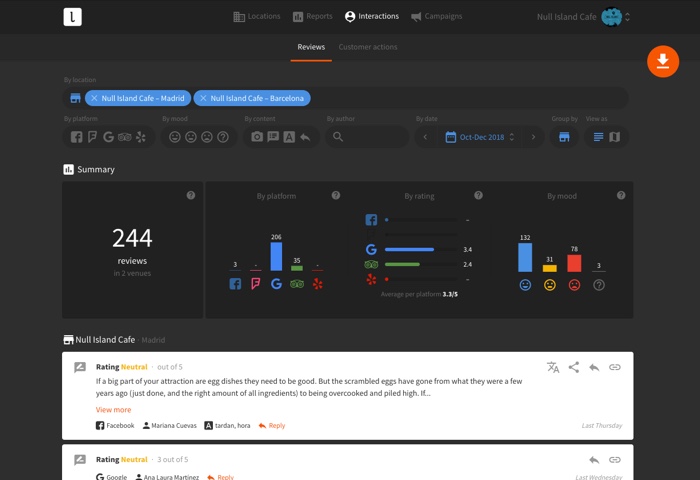Filter reviews by Google platform
The width and height of the screenshot is (700, 480).
(x=108, y=137)
